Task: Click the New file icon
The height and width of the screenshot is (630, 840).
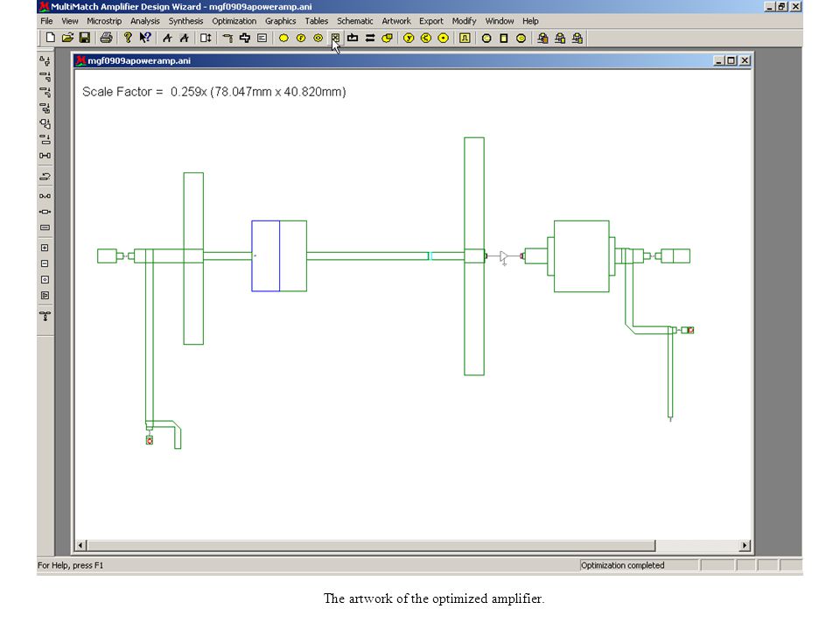Action: tap(50, 38)
